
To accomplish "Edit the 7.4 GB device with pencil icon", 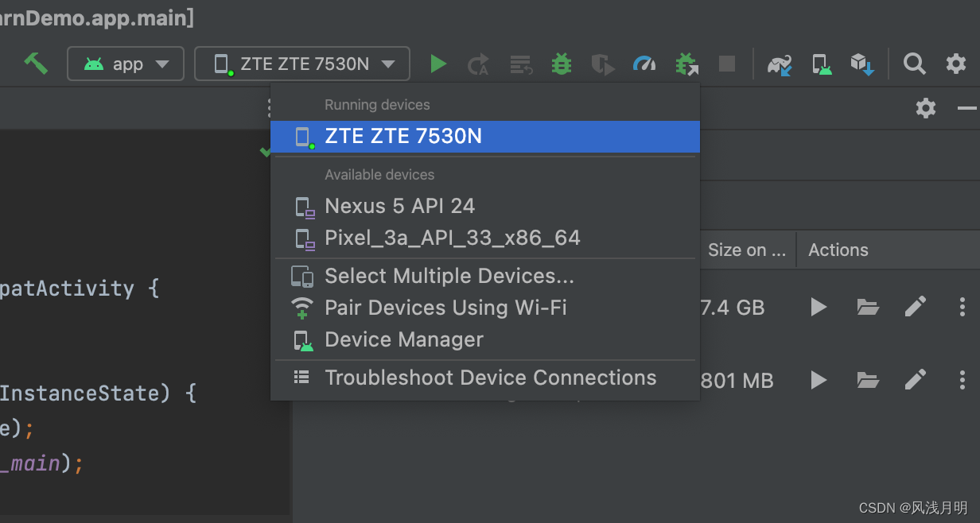I will tap(916, 307).
